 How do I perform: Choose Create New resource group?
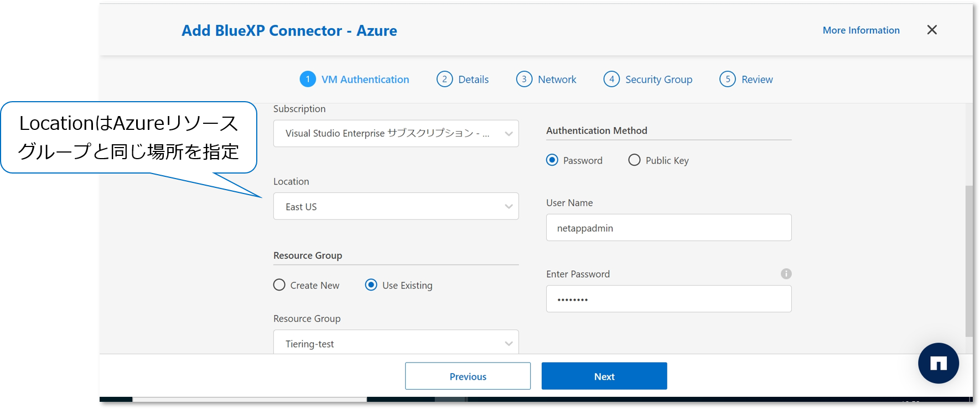pyautogui.click(x=279, y=285)
